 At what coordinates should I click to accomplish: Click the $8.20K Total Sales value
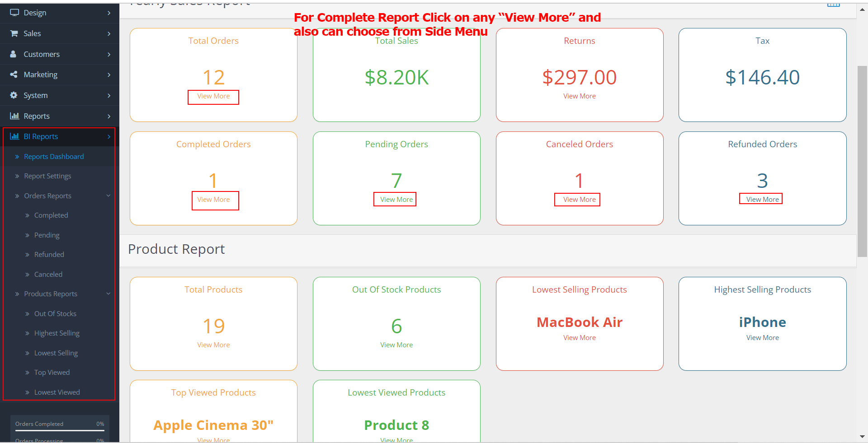point(396,78)
